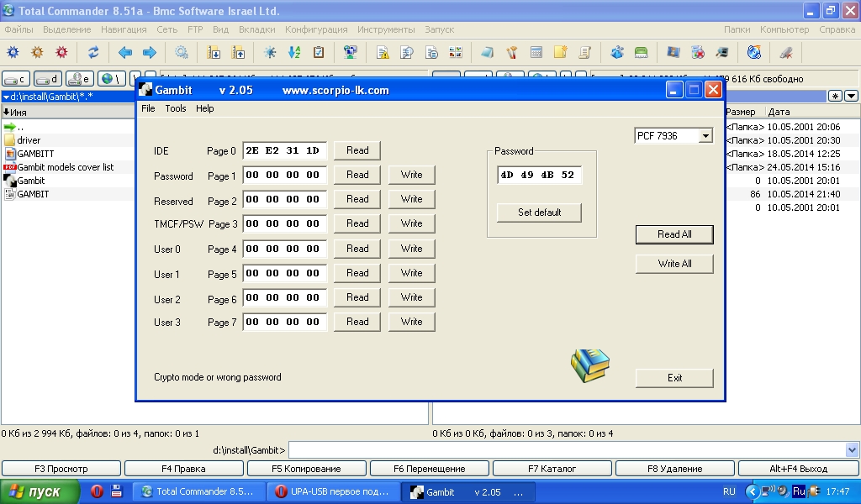Click Write button for Password Page 1
Viewport: 861px width, 504px height.
tap(412, 175)
